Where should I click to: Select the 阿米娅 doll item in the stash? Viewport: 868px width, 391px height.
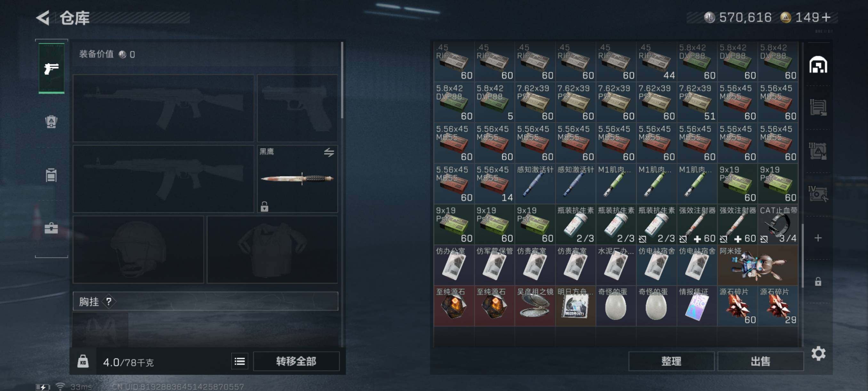tap(758, 265)
